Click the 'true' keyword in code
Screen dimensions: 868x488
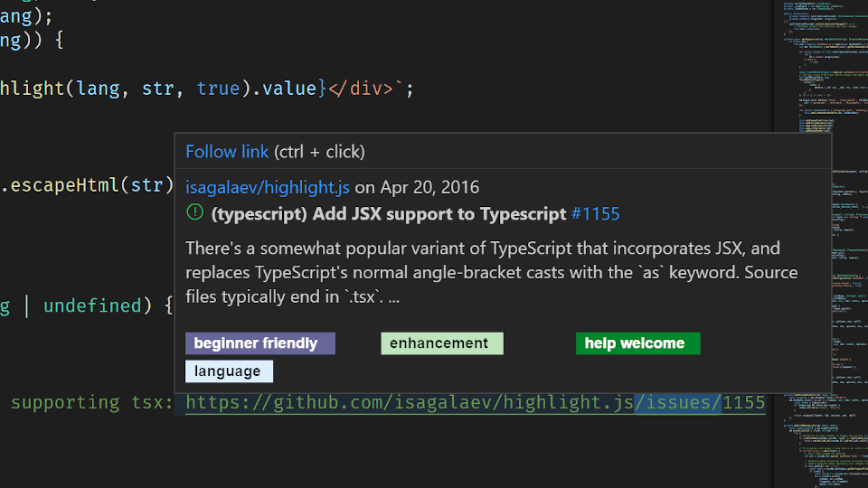click(x=218, y=89)
